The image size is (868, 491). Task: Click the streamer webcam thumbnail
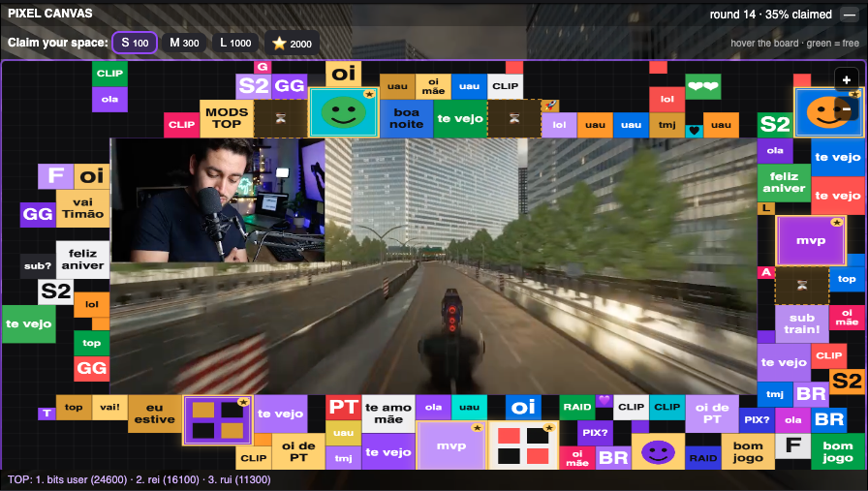pos(218,200)
